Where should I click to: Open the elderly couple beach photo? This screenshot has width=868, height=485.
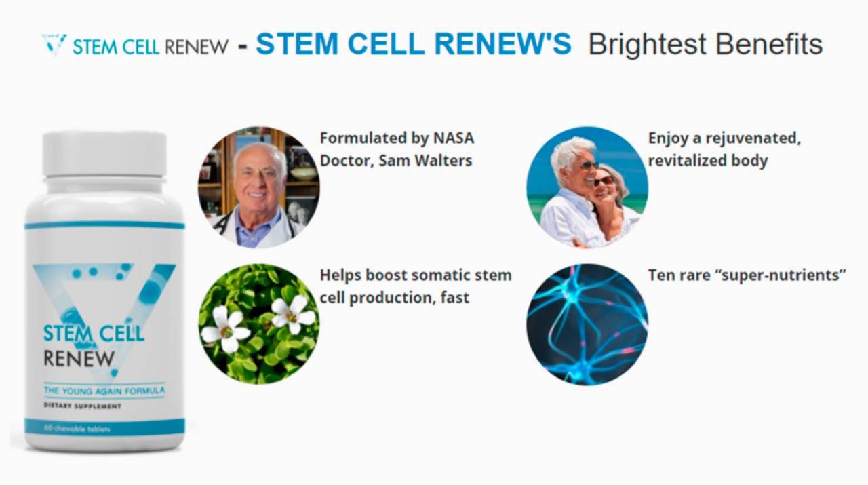coord(587,187)
